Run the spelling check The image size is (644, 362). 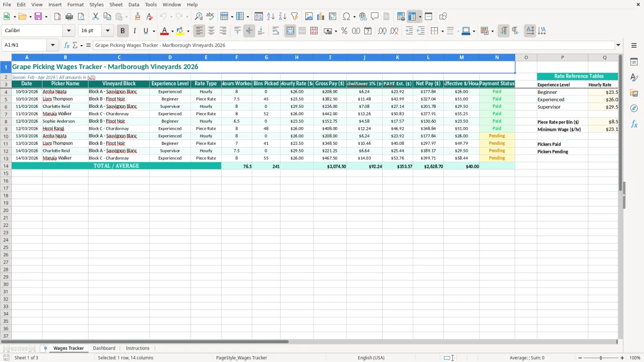[x=210, y=17]
